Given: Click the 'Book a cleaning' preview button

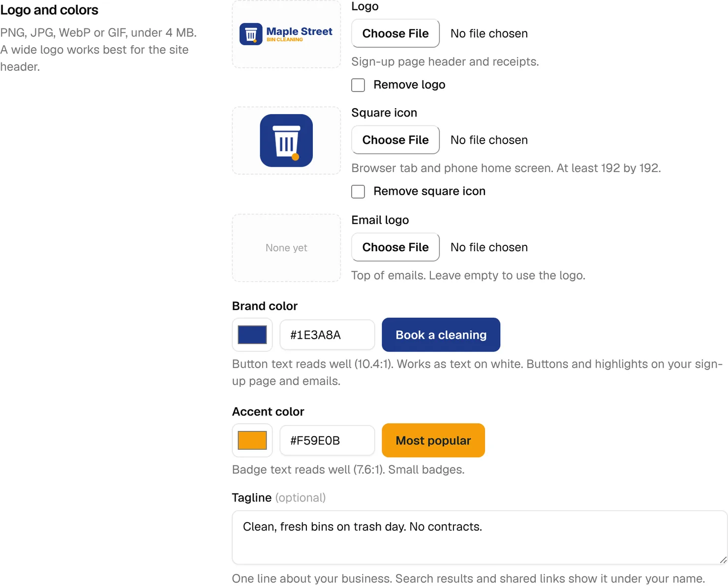Looking at the screenshot, I should [x=441, y=335].
